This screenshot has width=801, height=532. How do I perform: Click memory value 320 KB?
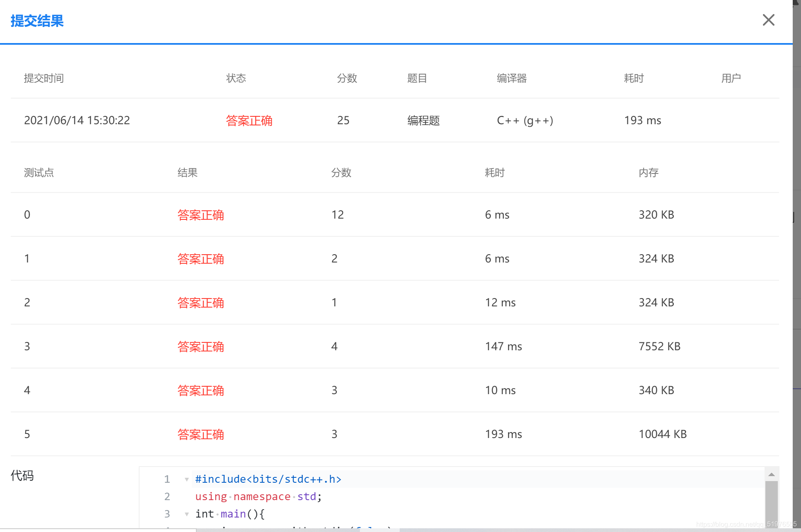point(656,215)
